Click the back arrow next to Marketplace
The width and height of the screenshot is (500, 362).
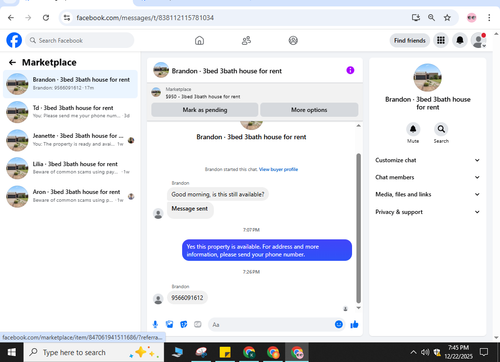click(12, 62)
